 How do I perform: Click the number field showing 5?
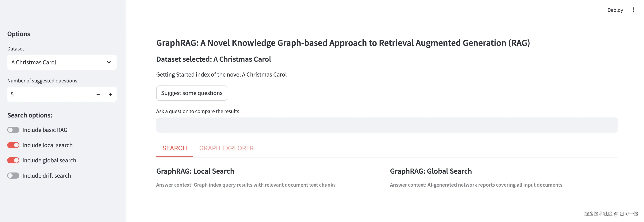point(37,94)
